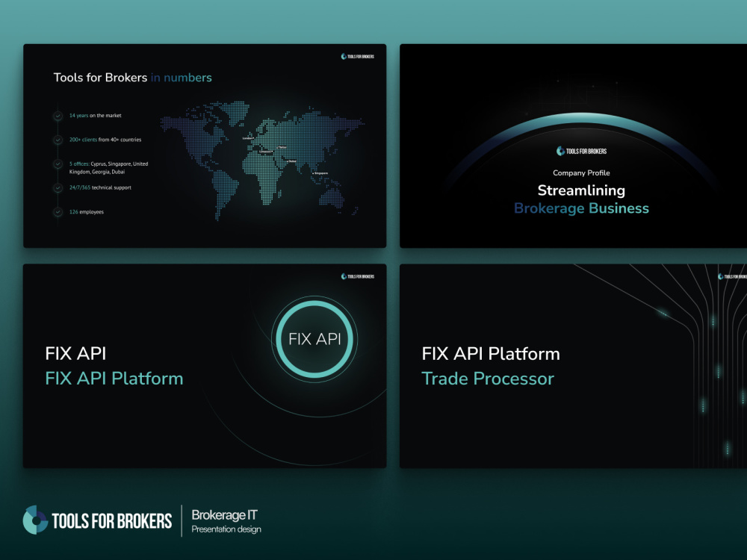Click the 'Company Profile' text
Image resolution: width=747 pixels, height=560 pixels.
point(581,173)
